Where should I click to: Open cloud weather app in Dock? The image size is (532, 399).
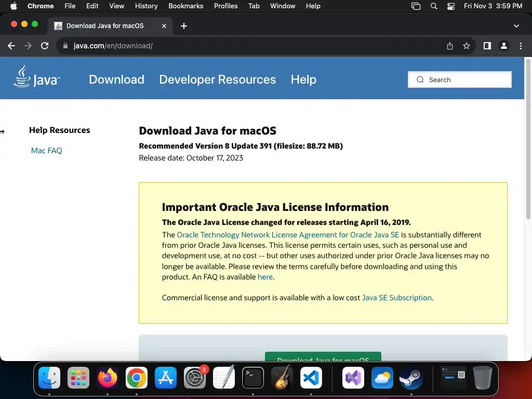[382, 378]
